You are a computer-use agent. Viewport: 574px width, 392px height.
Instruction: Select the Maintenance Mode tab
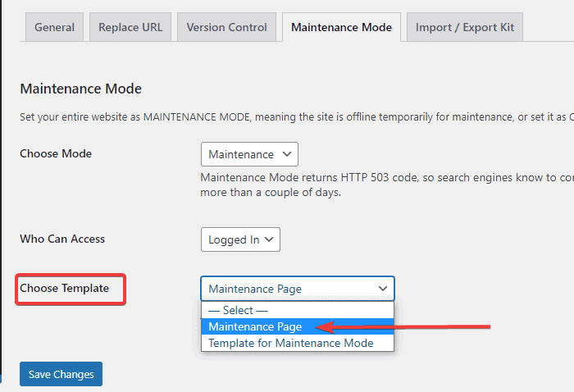coord(341,27)
